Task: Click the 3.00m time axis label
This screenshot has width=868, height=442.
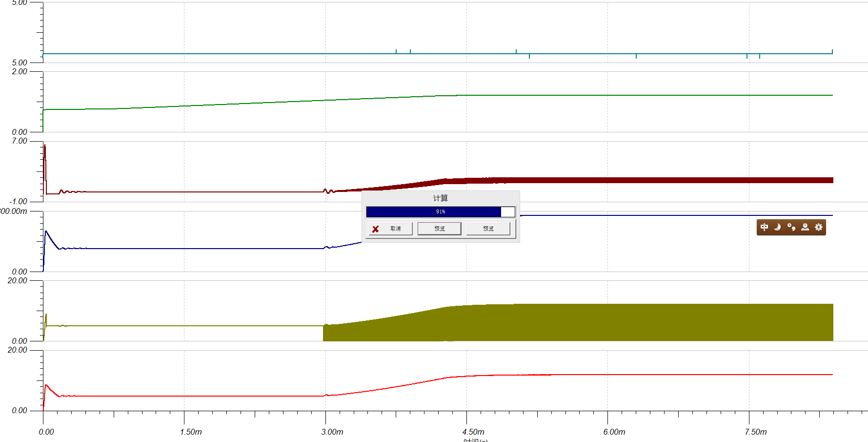Action: [x=332, y=432]
